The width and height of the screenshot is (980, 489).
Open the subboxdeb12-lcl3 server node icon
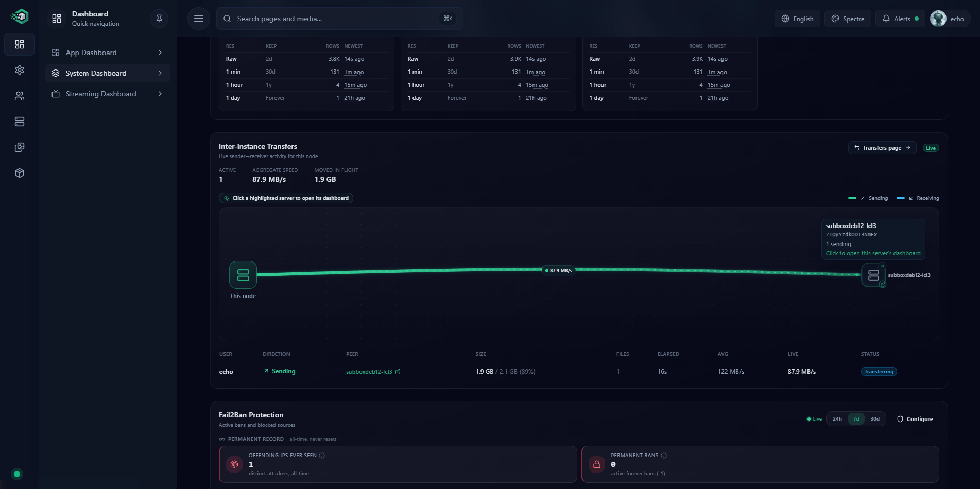(873, 275)
